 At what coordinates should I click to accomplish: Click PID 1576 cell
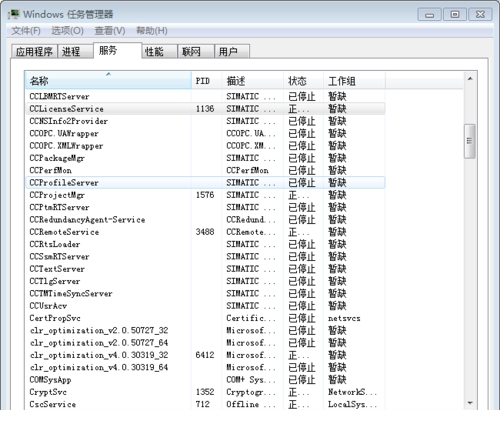pos(205,195)
